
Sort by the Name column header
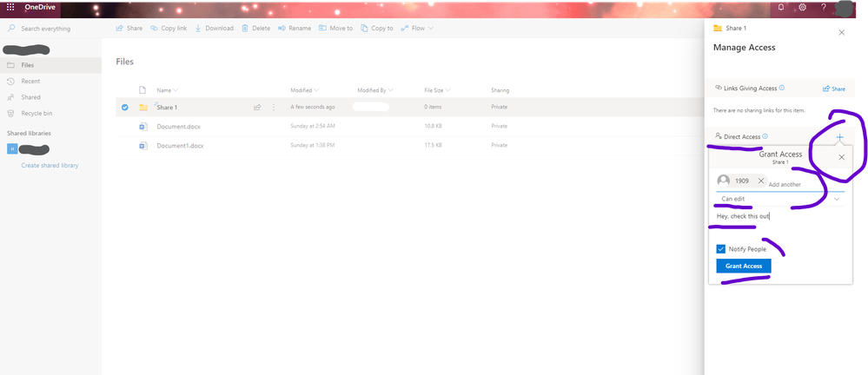pos(167,90)
